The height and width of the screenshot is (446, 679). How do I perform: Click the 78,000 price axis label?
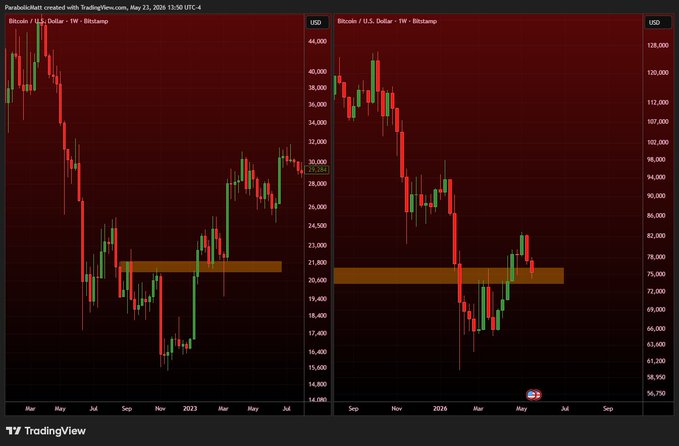coord(656,257)
